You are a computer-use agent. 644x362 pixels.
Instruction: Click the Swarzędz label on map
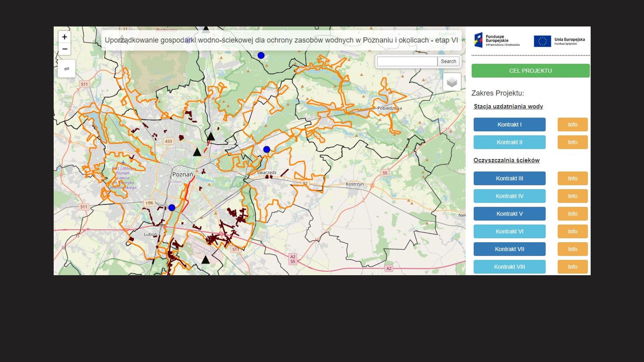click(267, 173)
